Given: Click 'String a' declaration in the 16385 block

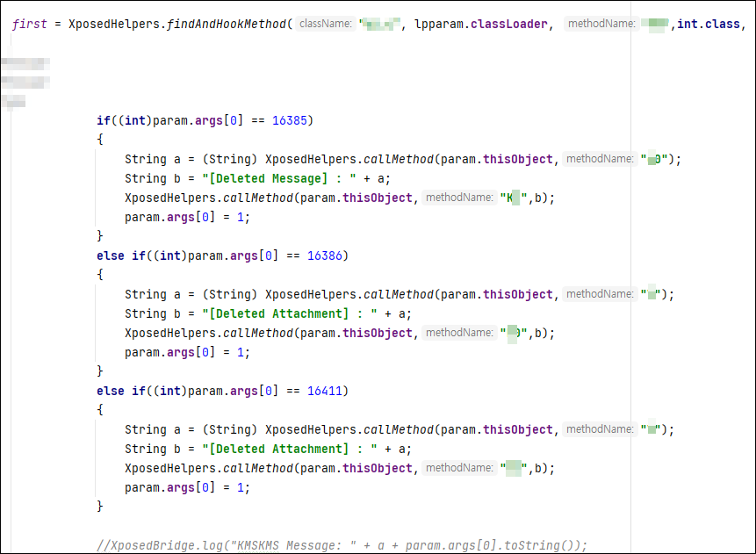Looking at the screenshot, I should [x=153, y=160].
